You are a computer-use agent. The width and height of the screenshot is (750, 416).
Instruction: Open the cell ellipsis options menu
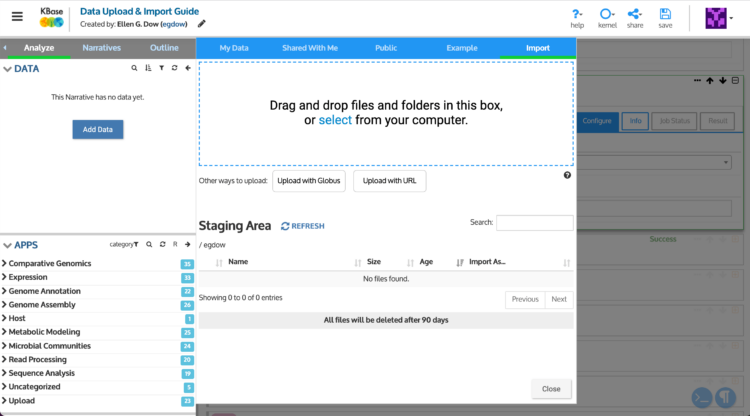pos(697,81)
